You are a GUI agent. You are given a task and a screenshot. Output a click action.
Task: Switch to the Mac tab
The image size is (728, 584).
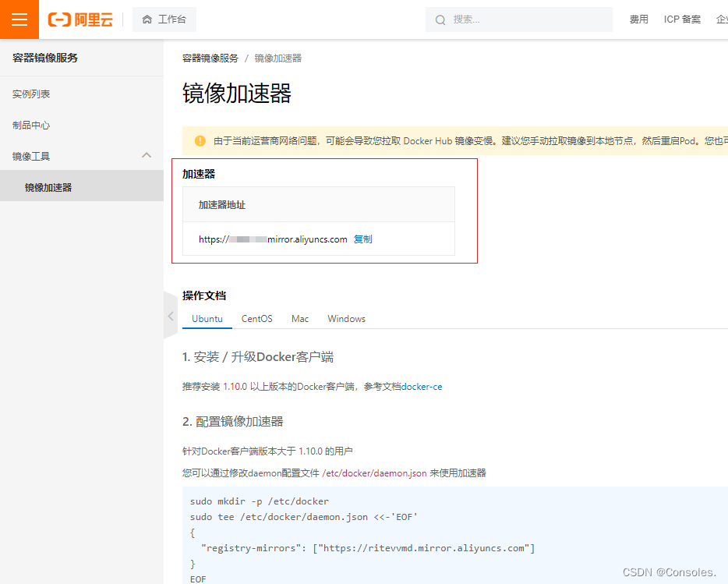[300, 319]
